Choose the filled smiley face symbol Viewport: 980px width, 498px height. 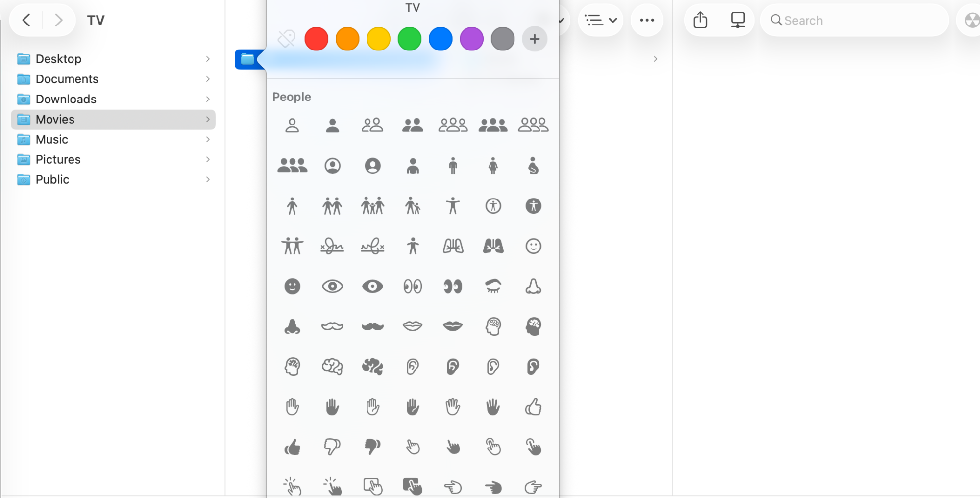pos(292,286)
